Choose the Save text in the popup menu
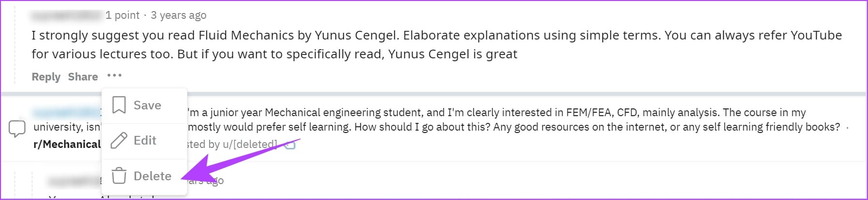 click(147, 105)
